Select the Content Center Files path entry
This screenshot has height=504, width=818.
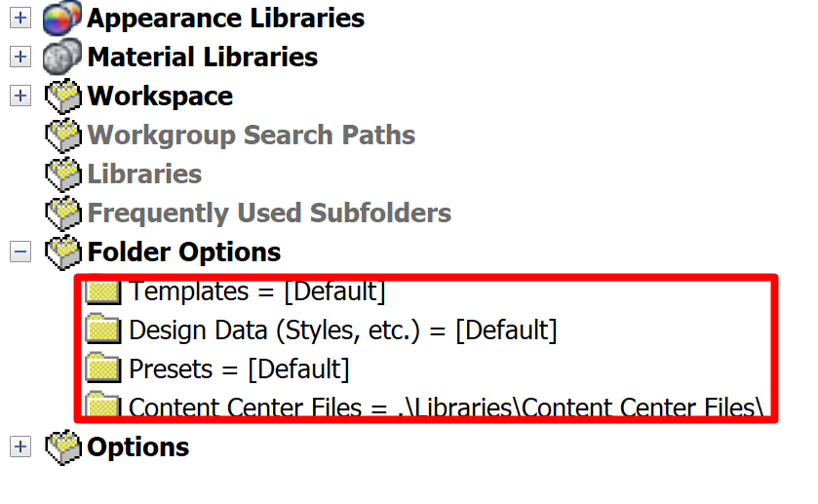445,407
